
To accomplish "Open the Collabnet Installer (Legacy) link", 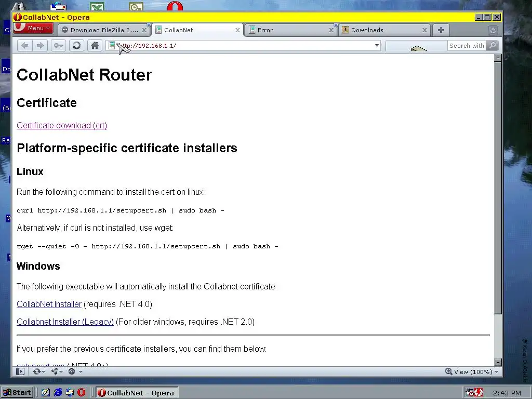I will pyautogui.click(x=65, y=322).
